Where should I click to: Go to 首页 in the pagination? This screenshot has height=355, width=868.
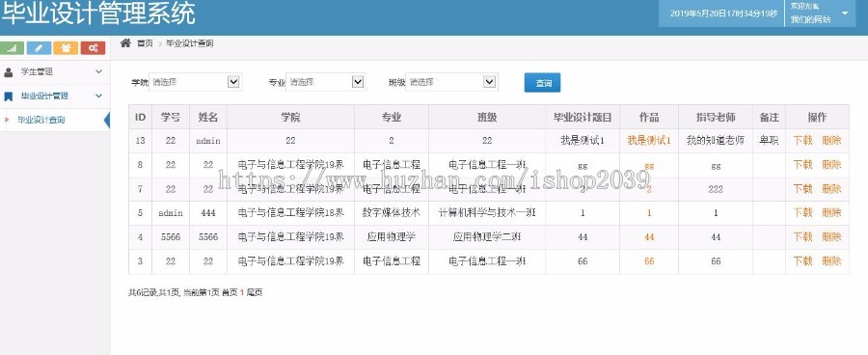[230, 292]
